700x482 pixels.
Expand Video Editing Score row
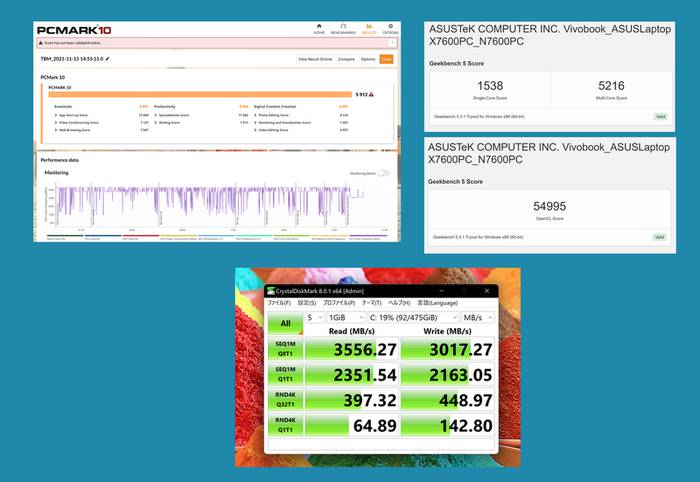point(255,130)
